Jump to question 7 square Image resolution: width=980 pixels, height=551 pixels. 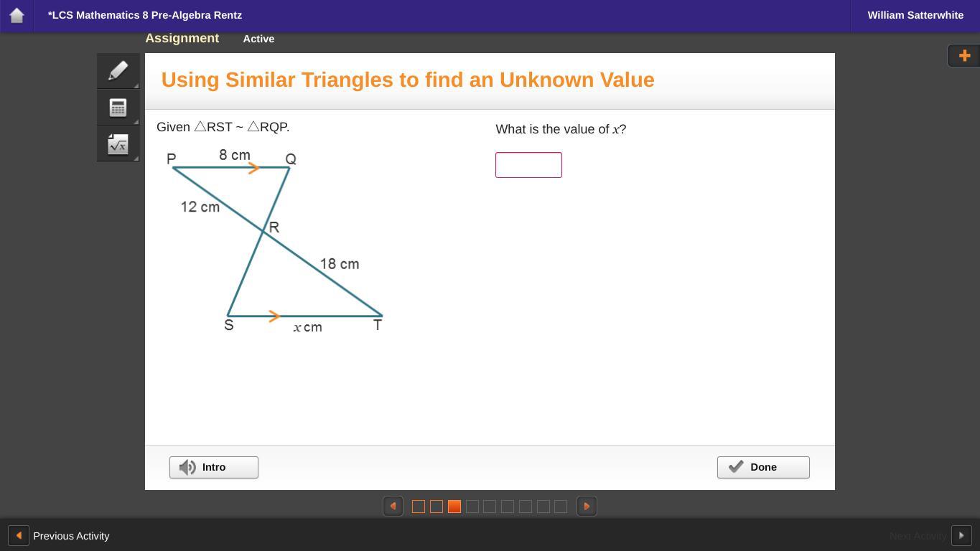[526, 507]
